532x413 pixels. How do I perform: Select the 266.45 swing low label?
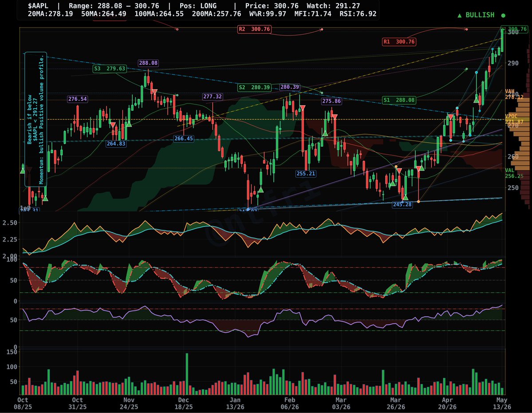[x=184, y=139]
